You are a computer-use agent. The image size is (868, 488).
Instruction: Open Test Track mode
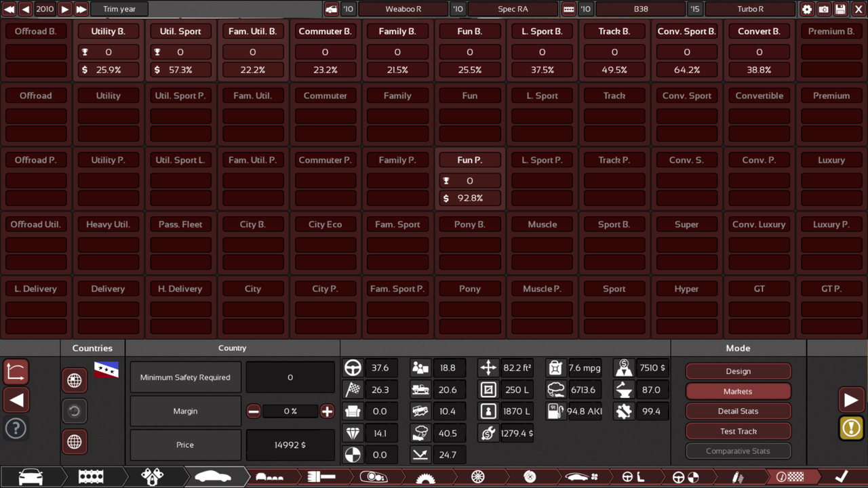(738, 431)
